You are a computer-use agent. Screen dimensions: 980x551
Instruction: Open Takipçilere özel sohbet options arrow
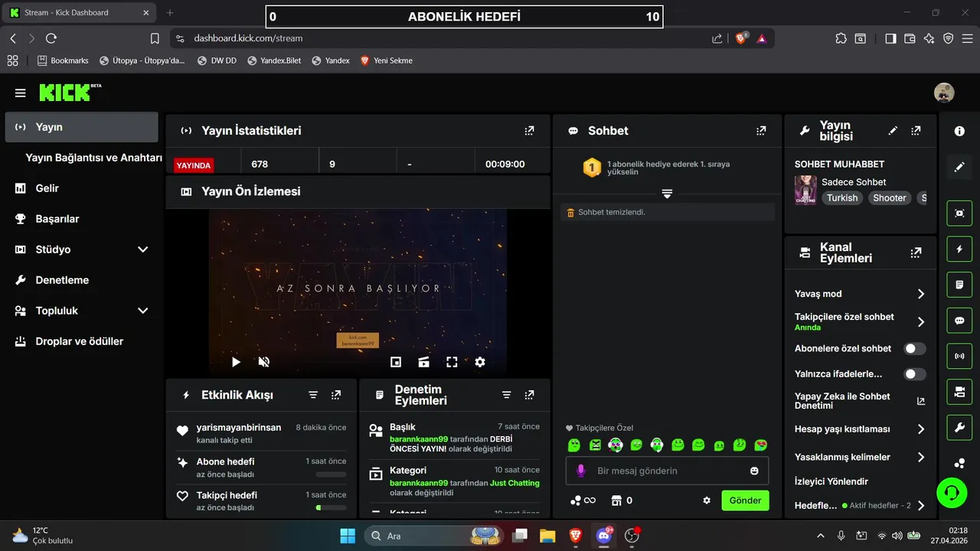tap(921, 321)
